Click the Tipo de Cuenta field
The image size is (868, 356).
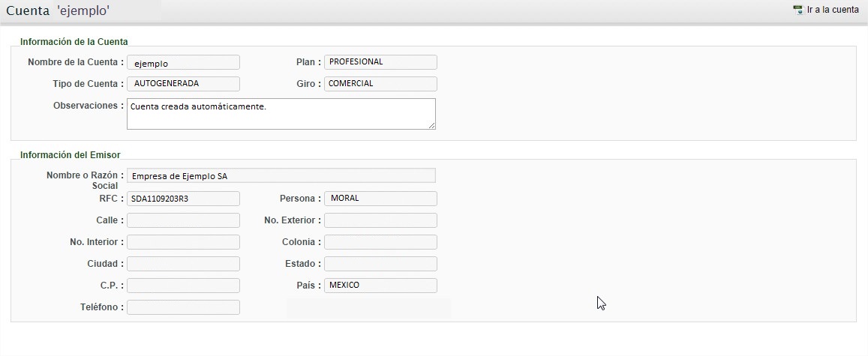(183, 84)
